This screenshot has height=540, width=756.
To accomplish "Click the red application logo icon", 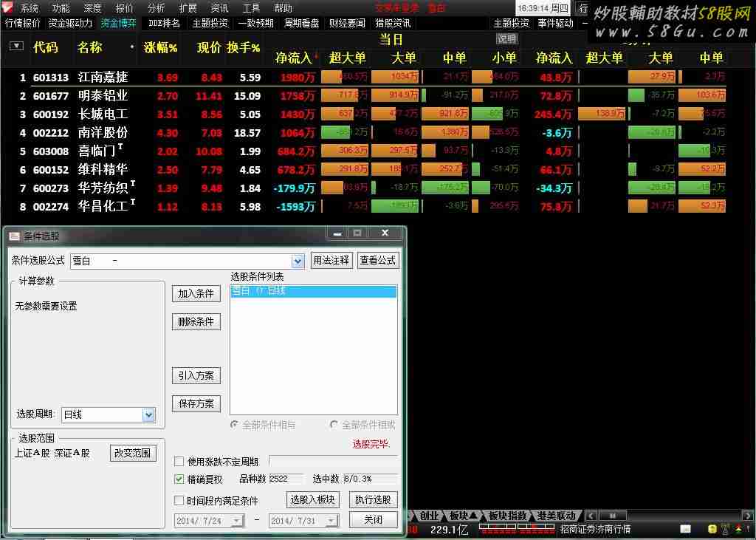I will [x=7, y=7].
